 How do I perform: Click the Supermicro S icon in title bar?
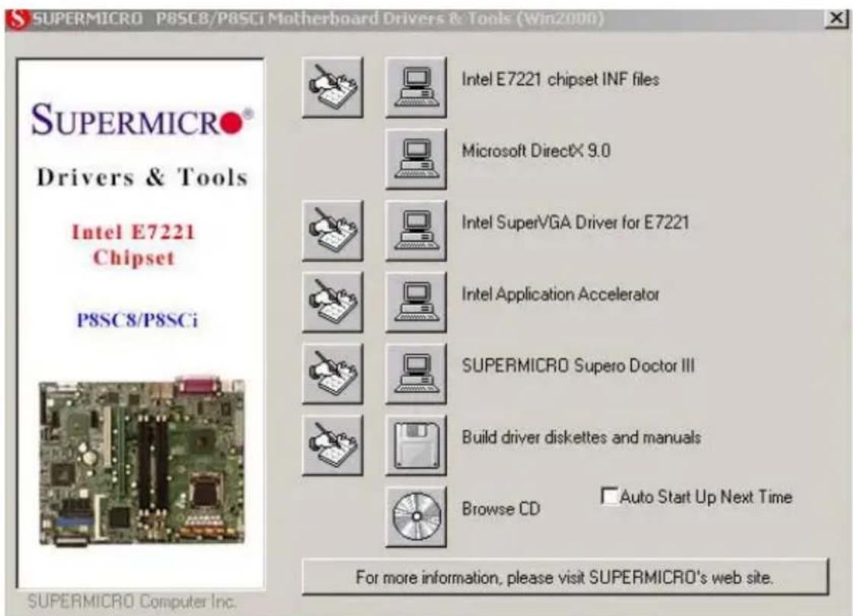[18, 19]
